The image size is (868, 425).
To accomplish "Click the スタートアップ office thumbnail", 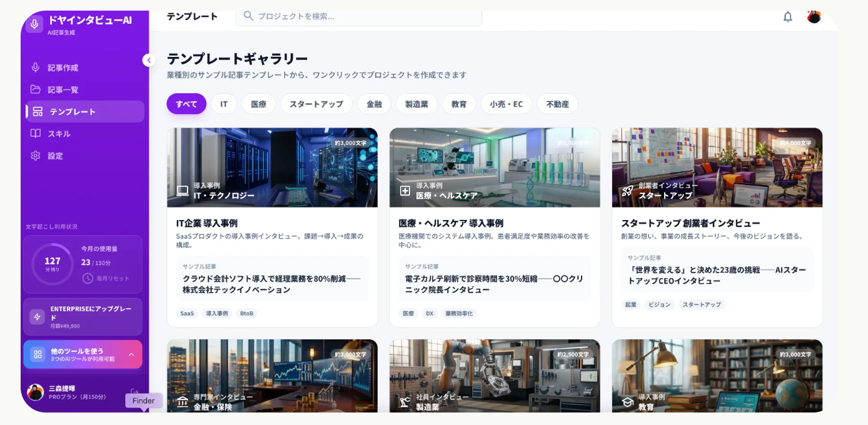I will pos(717,167).
